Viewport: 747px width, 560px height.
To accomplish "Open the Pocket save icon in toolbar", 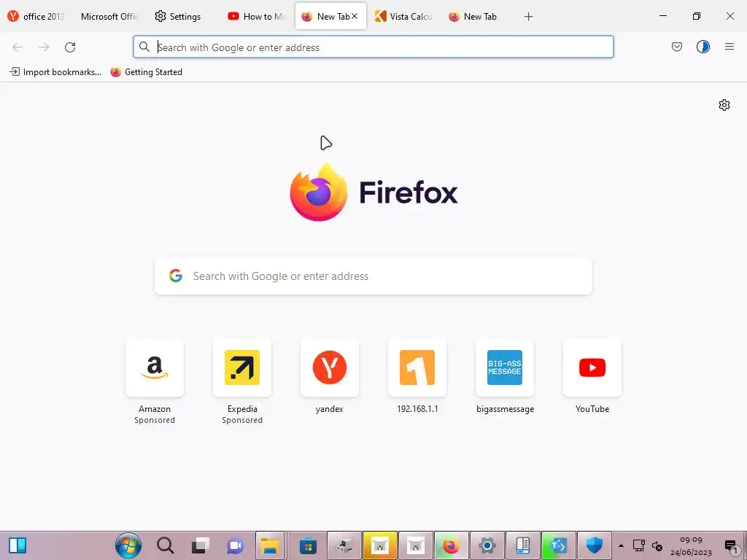I will (x=676, y=47).
